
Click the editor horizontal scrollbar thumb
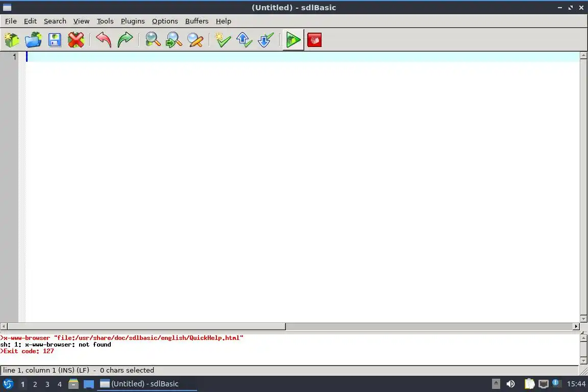click(146, 326)
